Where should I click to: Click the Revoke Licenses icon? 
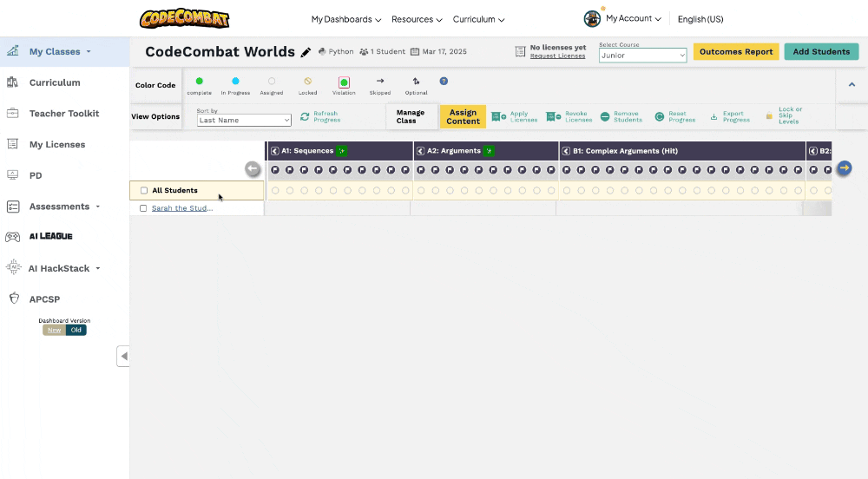(553, 116)
